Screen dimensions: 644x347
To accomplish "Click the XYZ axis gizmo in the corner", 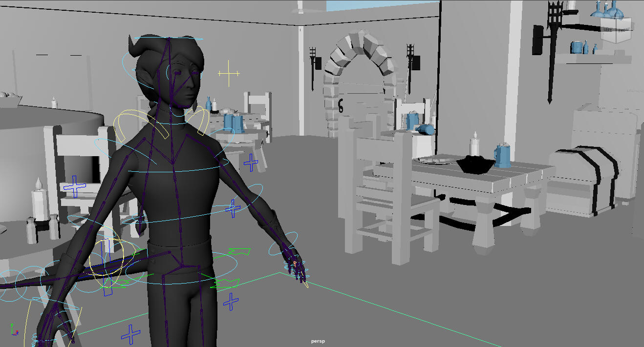I will point(14,329).
